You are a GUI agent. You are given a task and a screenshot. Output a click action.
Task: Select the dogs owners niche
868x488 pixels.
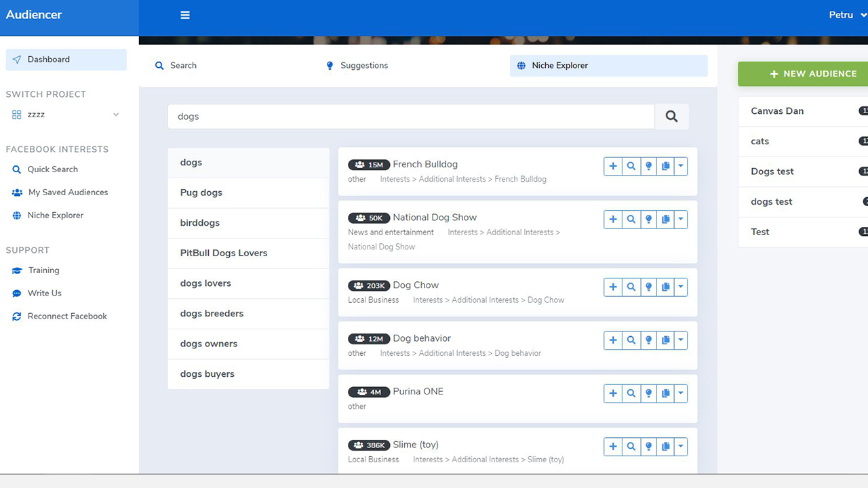248,344
